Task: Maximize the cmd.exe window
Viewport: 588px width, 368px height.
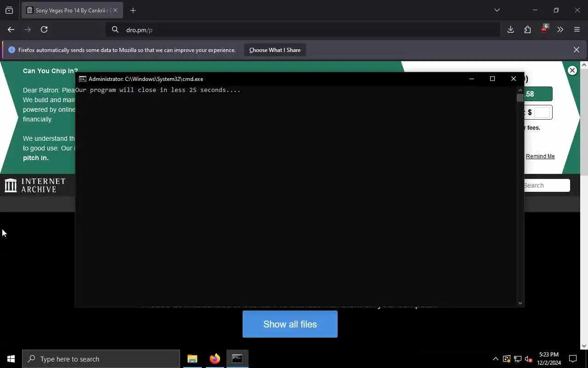Action: pyautogui.click(x=492, y=79)
